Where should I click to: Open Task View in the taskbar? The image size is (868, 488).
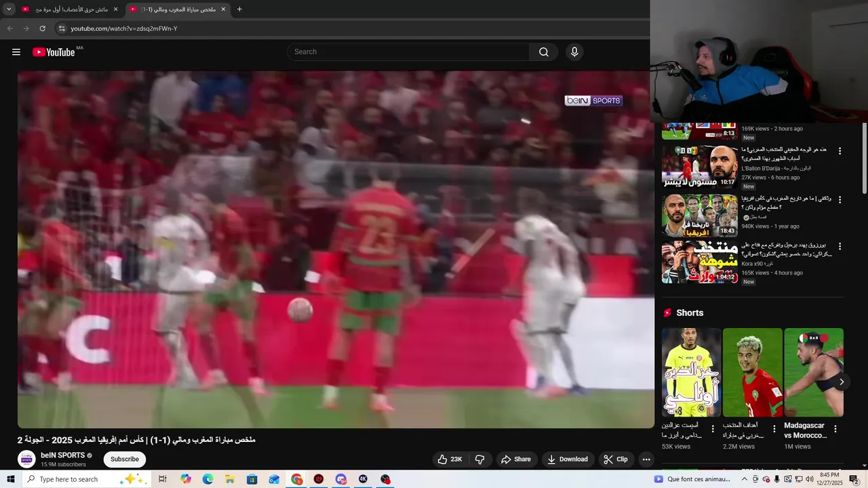tap(163, 479)
